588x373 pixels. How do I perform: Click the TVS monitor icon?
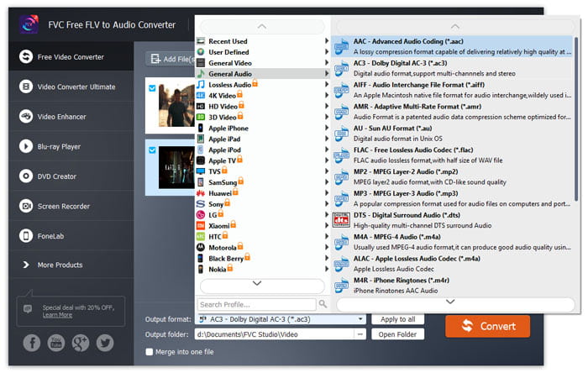201,171
